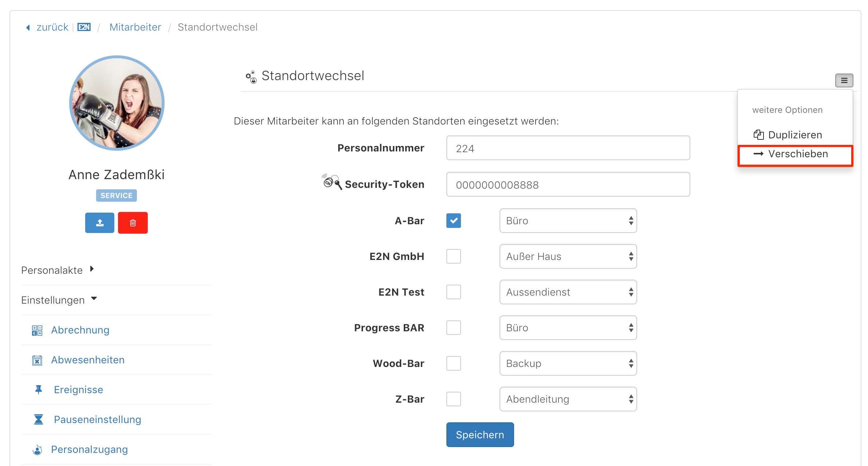Enable the E2N GmbH checkbox
The width and height of the screenshot is (868, 466).
(x=454, y=256)
